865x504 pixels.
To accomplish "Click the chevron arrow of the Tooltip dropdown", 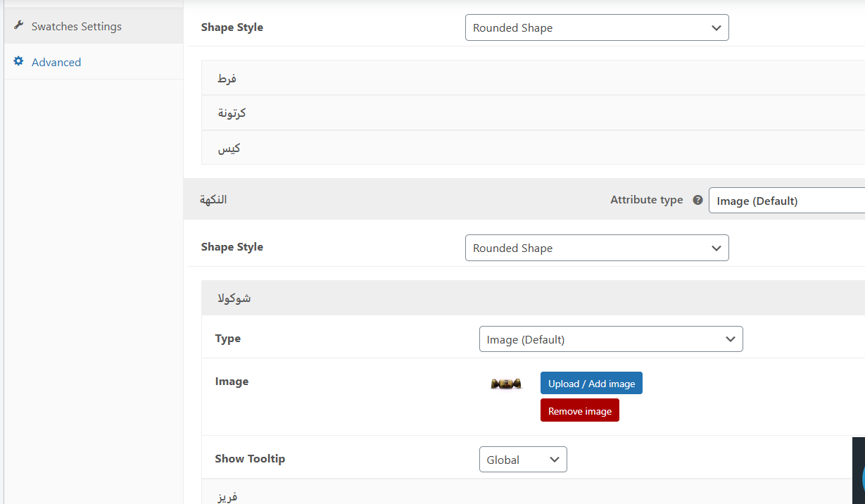I will (x=554, y=460).
